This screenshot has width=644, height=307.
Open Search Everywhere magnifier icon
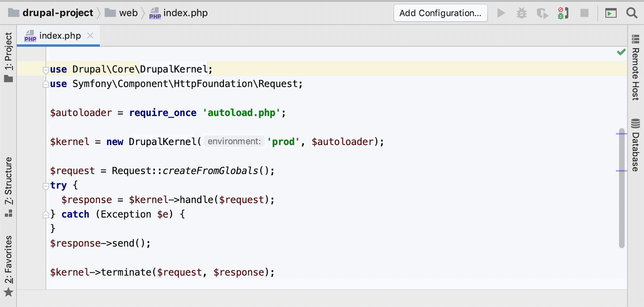click(x=632, y=13)
